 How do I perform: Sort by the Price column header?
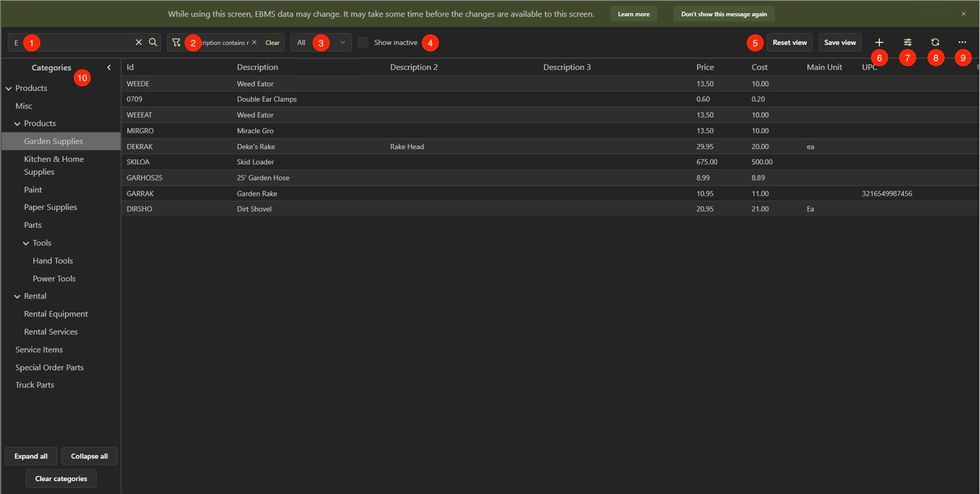(705, 67)
